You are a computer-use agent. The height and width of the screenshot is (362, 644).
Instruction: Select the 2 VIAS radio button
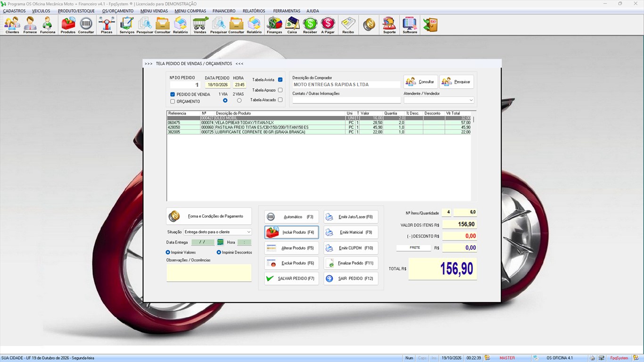[239, 100]
